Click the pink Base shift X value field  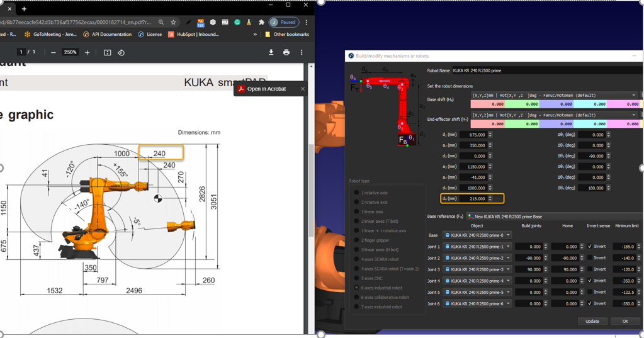pos(488,104)
